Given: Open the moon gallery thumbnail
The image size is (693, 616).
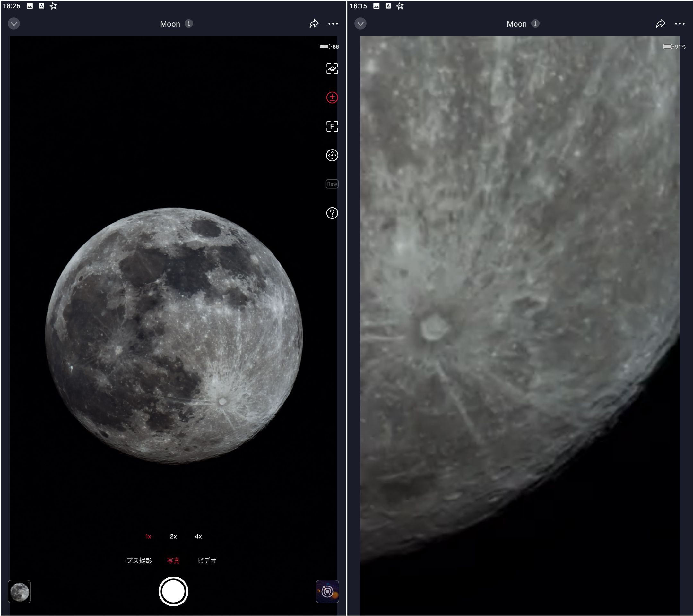Looking at the screenshot, I should [19, 592].
